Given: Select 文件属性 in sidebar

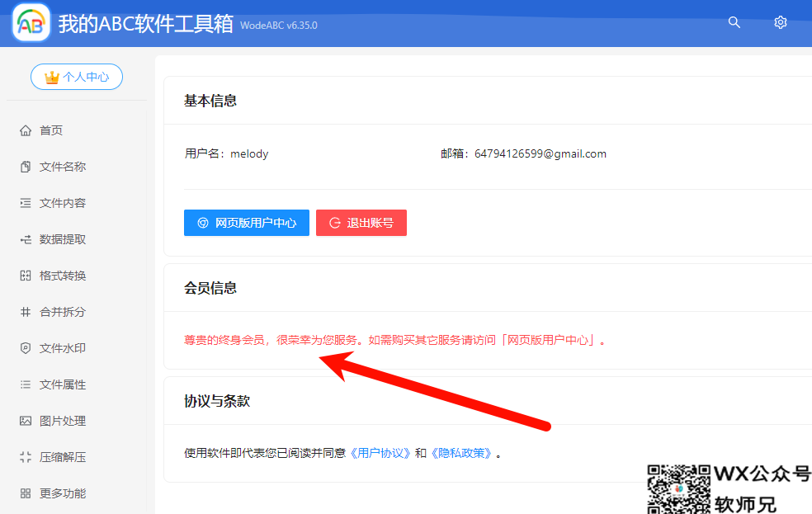Looking at the screenshot, I should tap(63, 384).
